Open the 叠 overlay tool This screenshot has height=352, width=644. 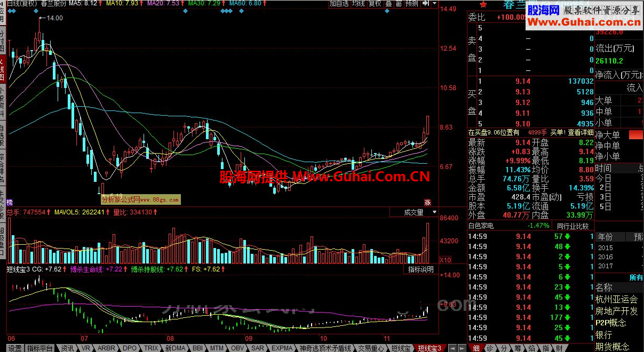(388, 3)
